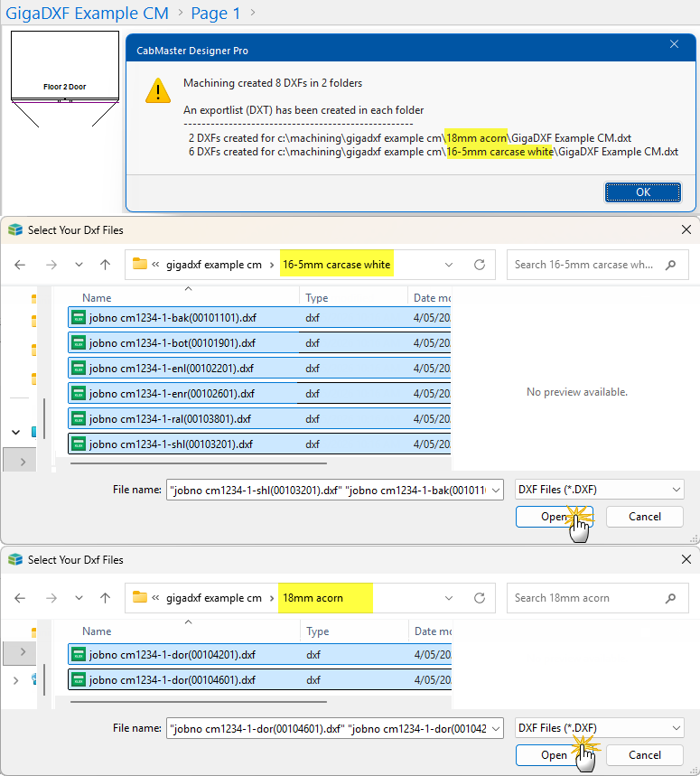Click 16-5mm carcase white path segment

coord(336,265)
